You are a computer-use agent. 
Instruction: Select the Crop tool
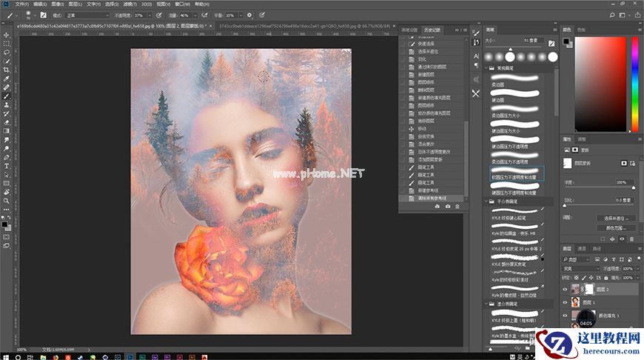(x=6, y=70)
